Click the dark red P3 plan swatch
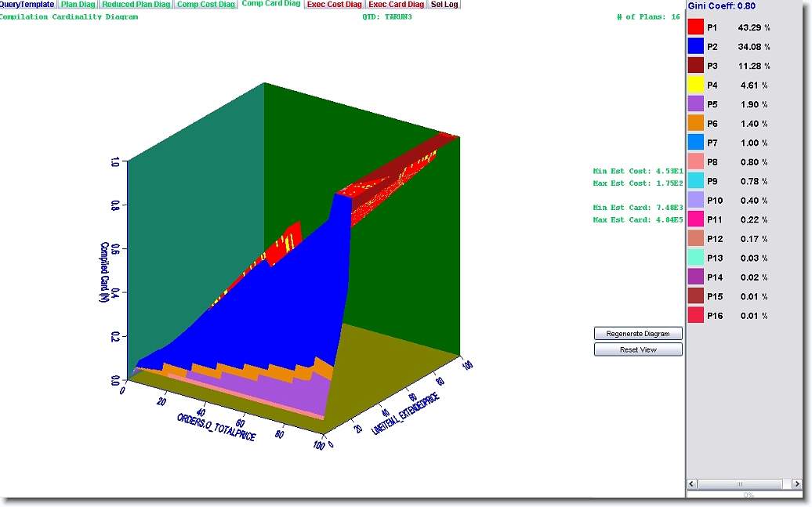This screenshot has height=507, width=812. (695, 66)
